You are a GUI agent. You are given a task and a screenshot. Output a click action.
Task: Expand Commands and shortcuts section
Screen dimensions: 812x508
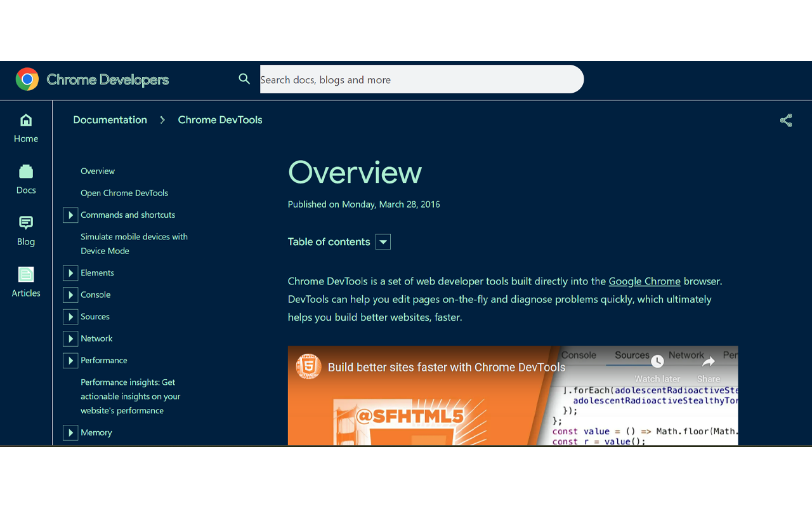click(70, 215)
